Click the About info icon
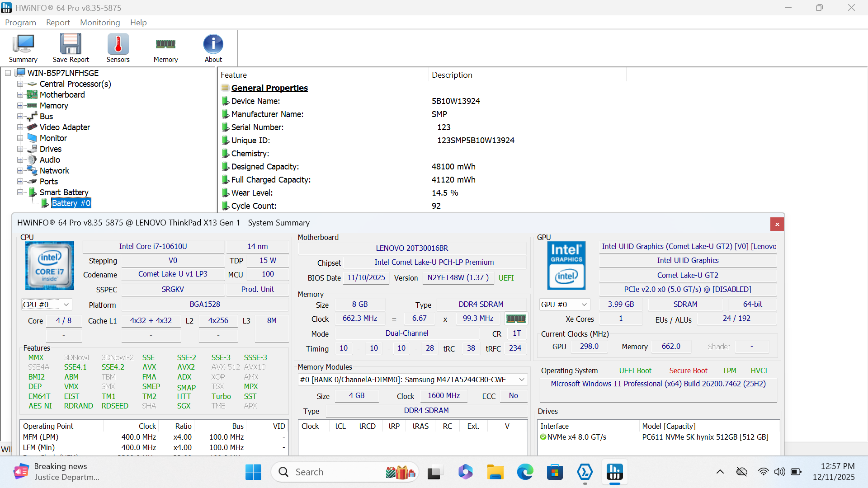The image size is (868, 488). (213, 44)
